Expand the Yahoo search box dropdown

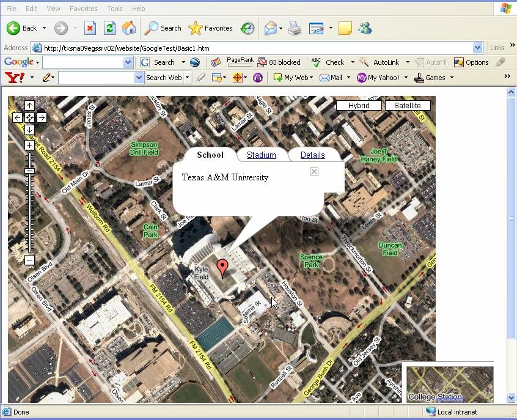point(139,78)
